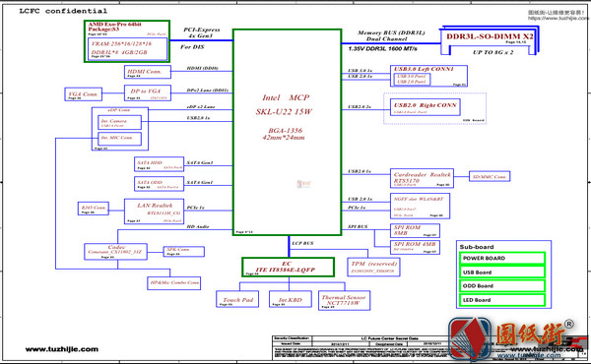This screenshot has width=591, height=364.
Task: Click the Thermal Sensor NCT7718W box
Action: point(344,300)
